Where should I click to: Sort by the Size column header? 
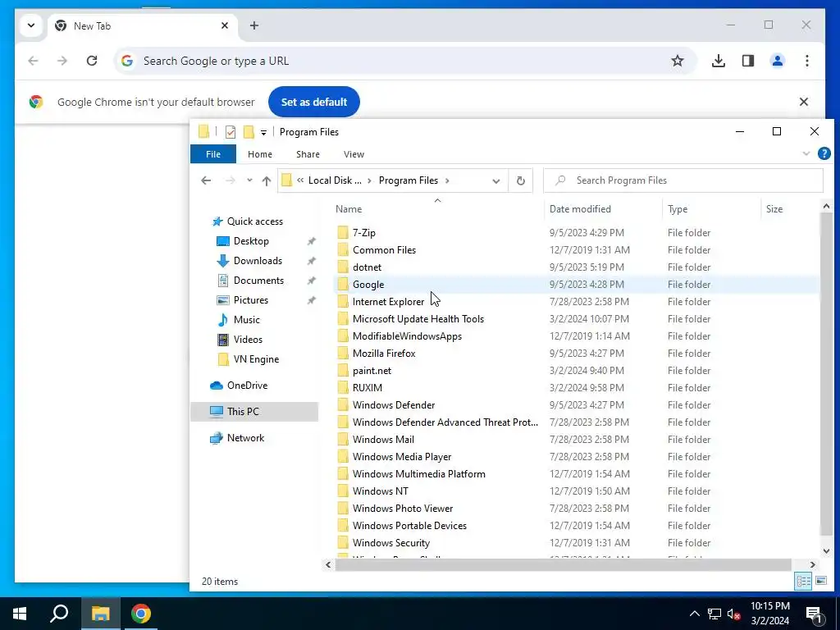click(x=788, y=209)
